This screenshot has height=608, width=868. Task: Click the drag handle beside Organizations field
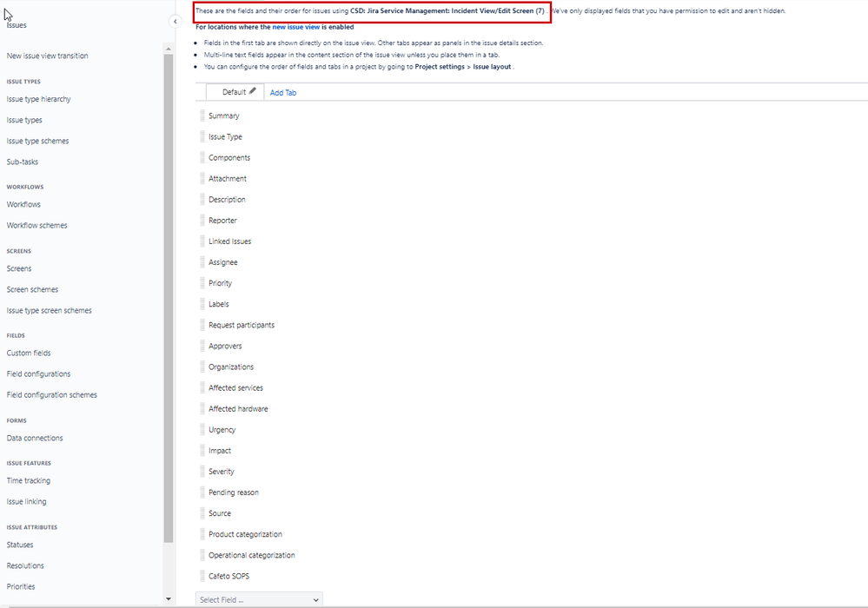click(x=202, y=367)
